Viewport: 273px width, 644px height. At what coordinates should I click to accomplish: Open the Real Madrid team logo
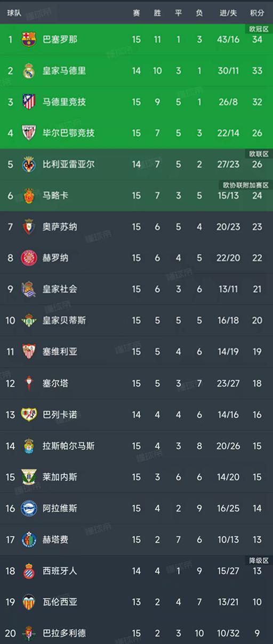(28, 71)
